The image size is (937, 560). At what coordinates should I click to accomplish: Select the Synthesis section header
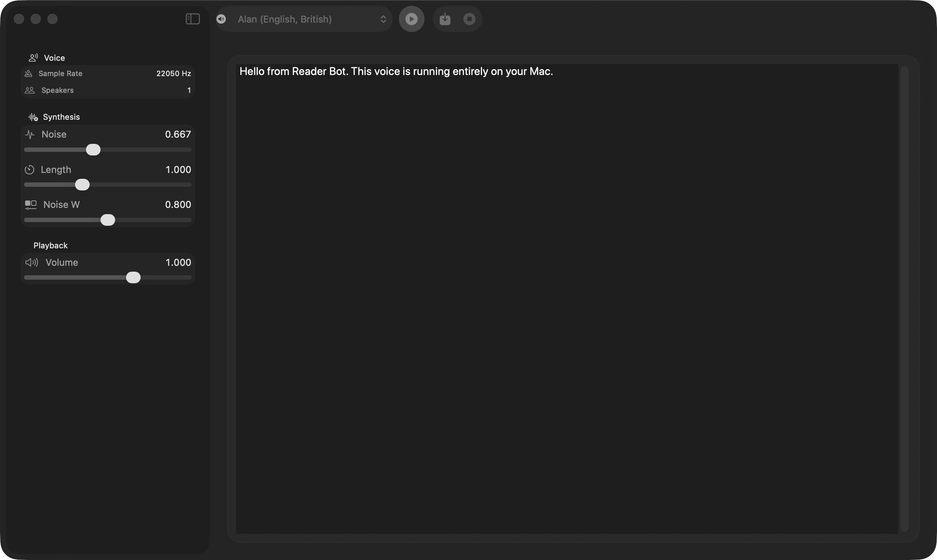(61, 117)
